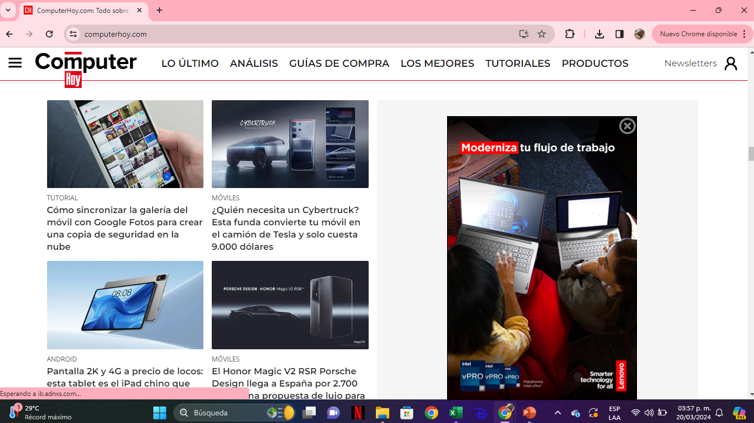
Task: Click the ANDROID category label
Action: point(62,359)
